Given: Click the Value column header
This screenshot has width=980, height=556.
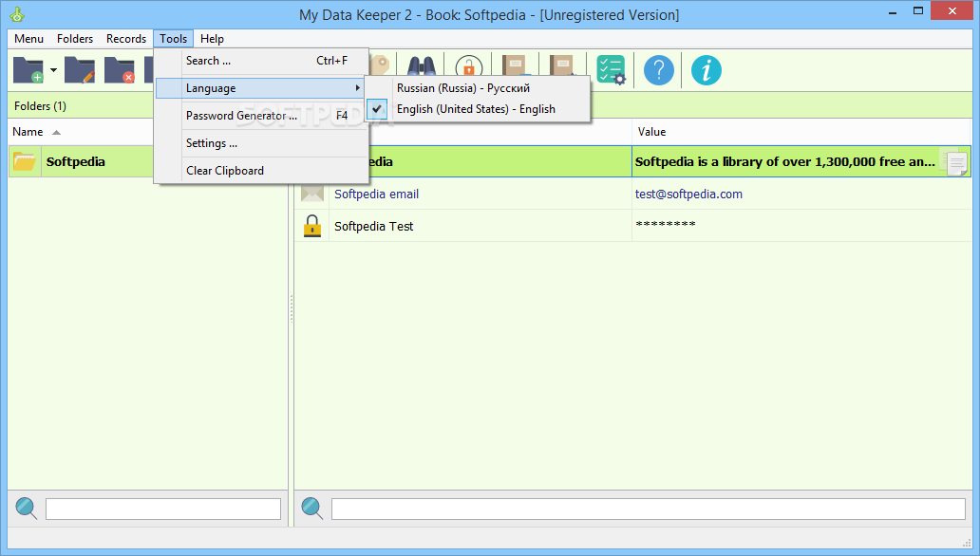Looking at the screenshot, I should [801, 132].
